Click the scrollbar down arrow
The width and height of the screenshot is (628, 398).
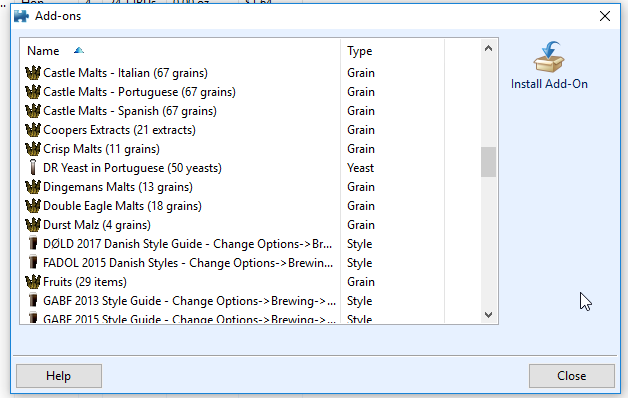[x=488, y=315]
